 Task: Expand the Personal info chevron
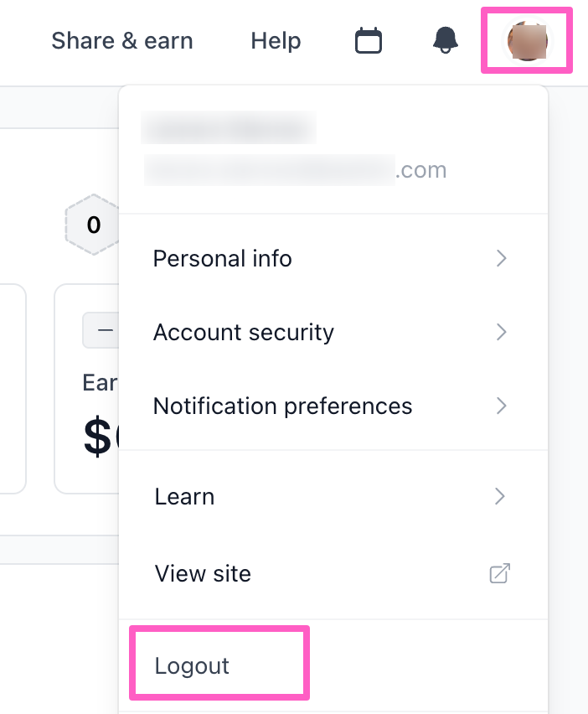(x=501, y=258)
